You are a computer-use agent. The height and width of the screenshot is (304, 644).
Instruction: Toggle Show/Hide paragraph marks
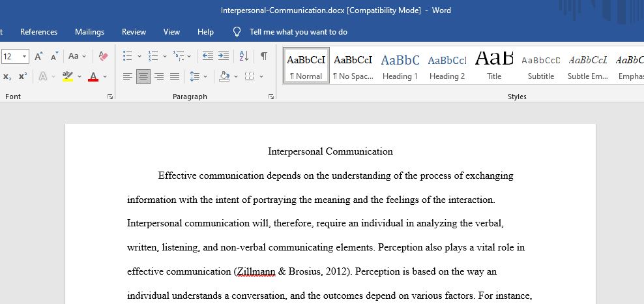tap(264, 56)
